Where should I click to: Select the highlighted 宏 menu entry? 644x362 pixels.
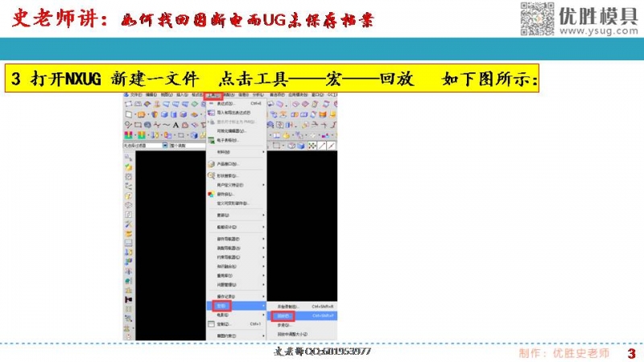tap(236, 306)
